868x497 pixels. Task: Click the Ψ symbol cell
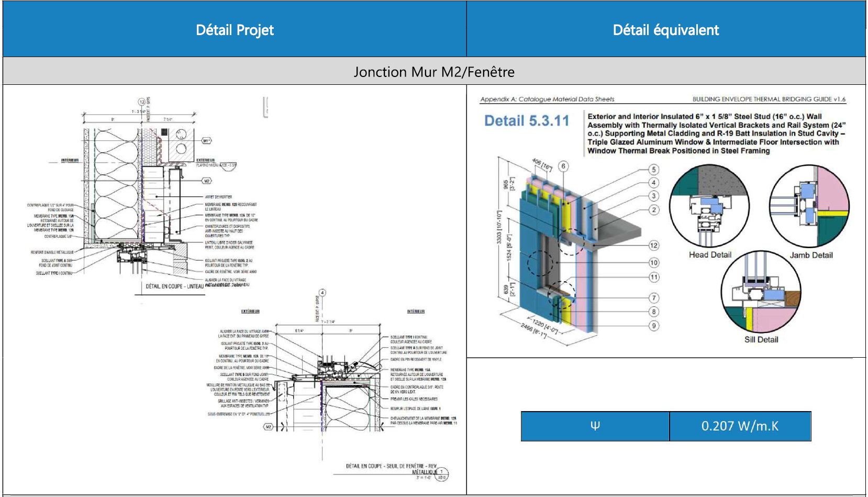pyautogui.click(x=595, y=426)
